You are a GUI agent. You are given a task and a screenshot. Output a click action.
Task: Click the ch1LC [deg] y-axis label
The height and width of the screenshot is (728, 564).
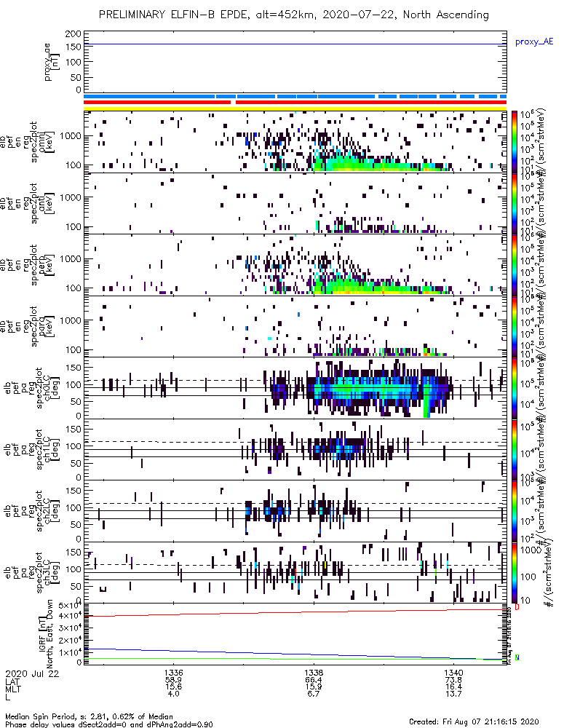[31, 449]
